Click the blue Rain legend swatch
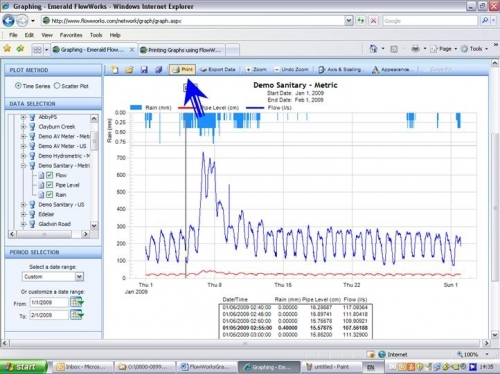 click(x=136, y=107)
